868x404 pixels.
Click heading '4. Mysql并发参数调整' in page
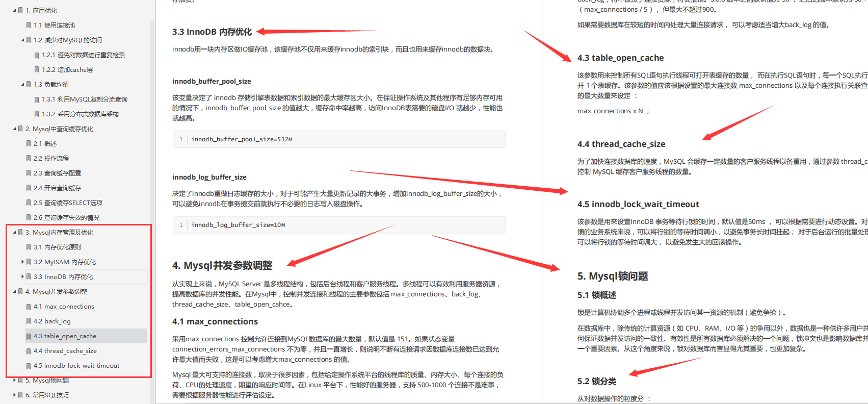pos(222,265)
